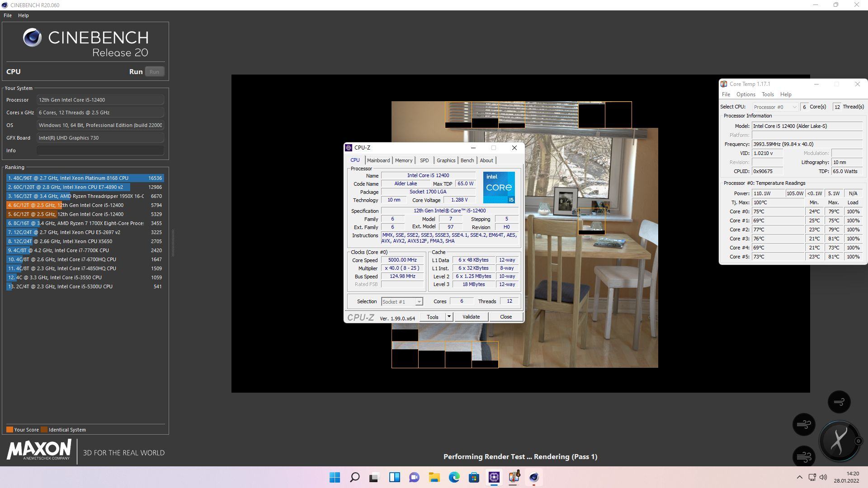Click the orange Your Score legend swatch
The image size is (868, 488).
(9, 430)
